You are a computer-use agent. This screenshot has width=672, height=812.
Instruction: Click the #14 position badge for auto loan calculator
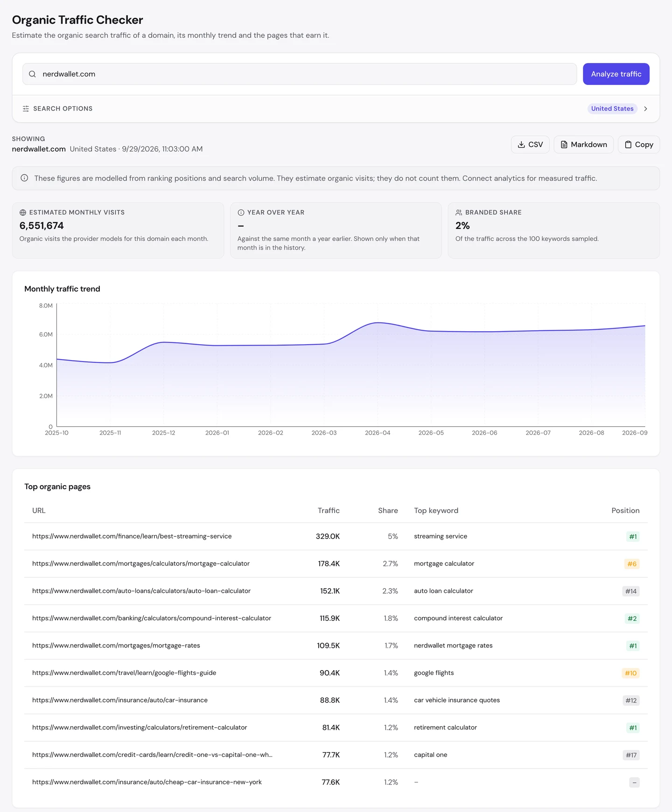pos(631,591)
